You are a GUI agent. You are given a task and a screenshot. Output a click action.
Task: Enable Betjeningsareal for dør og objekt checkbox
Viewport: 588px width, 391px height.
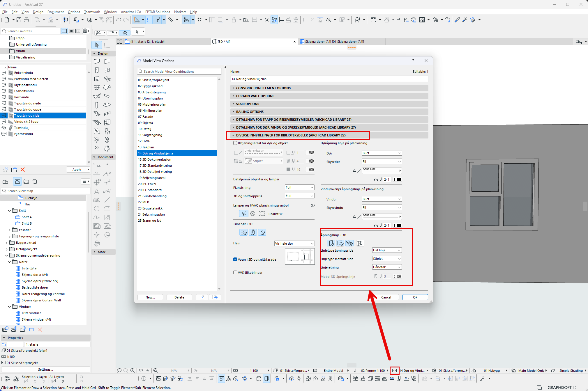pyautogui.click(x=235, y=143)
